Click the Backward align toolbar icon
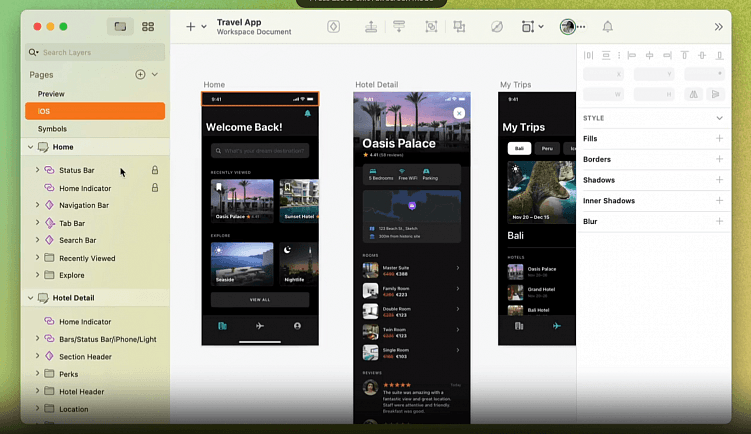 (x=399, y=26)
